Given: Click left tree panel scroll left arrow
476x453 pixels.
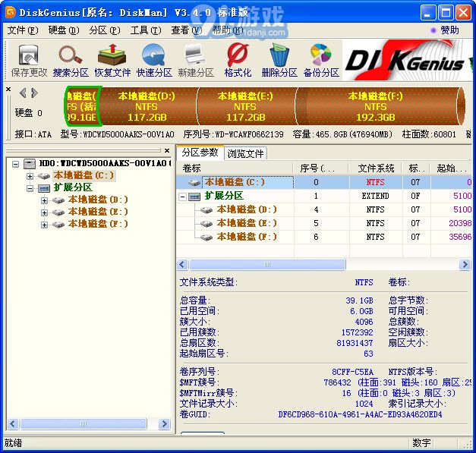Looking at the screenshot, I should click(x=13, y=424).
